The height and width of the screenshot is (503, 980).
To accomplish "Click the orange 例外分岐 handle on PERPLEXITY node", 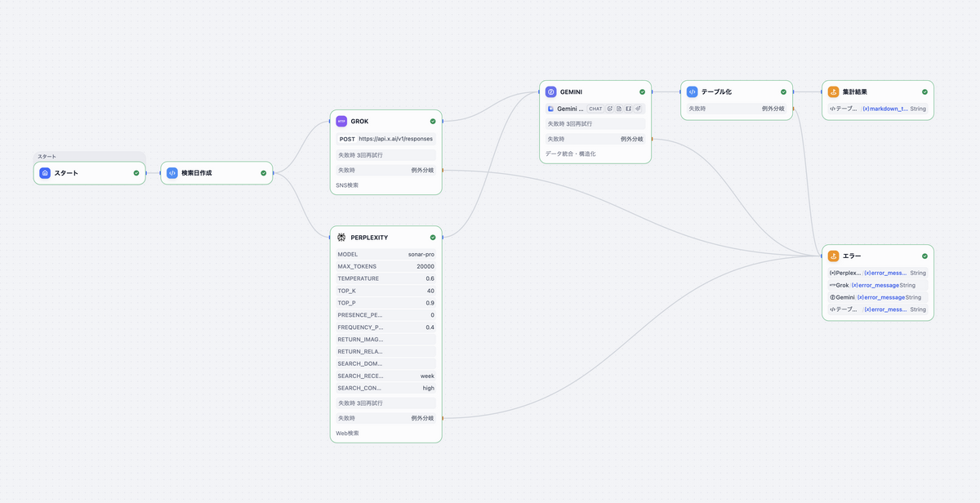I will coord(442,418).
